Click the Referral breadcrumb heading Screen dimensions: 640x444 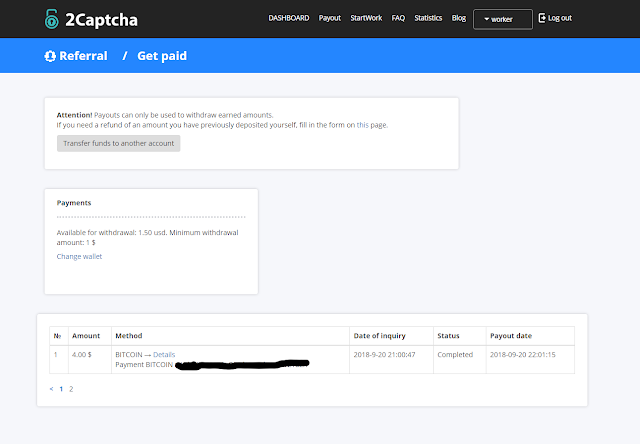click(83, 56)
